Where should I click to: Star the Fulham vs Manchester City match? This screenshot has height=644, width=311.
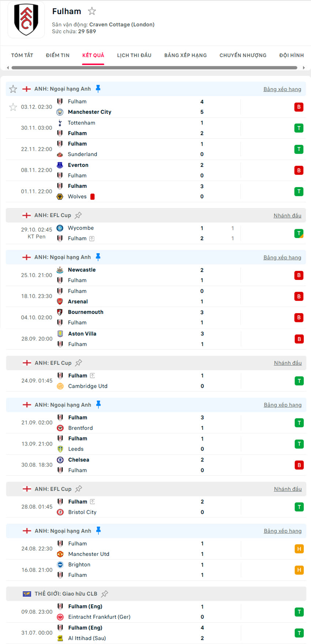point(13,107)
